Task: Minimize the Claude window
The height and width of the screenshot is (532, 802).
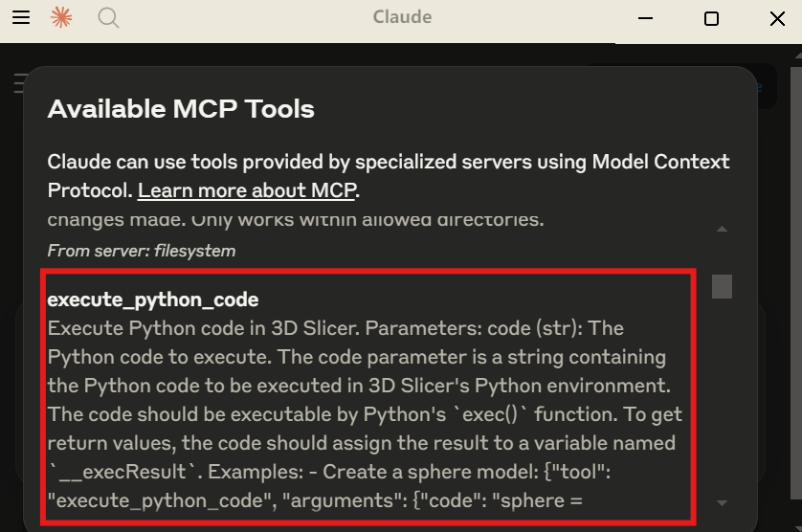Action: pyautogui.click(x=645, y=18)
